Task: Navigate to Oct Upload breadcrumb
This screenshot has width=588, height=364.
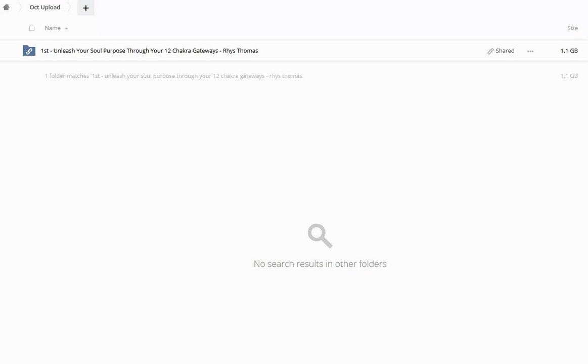Action: tap(44, 8)
